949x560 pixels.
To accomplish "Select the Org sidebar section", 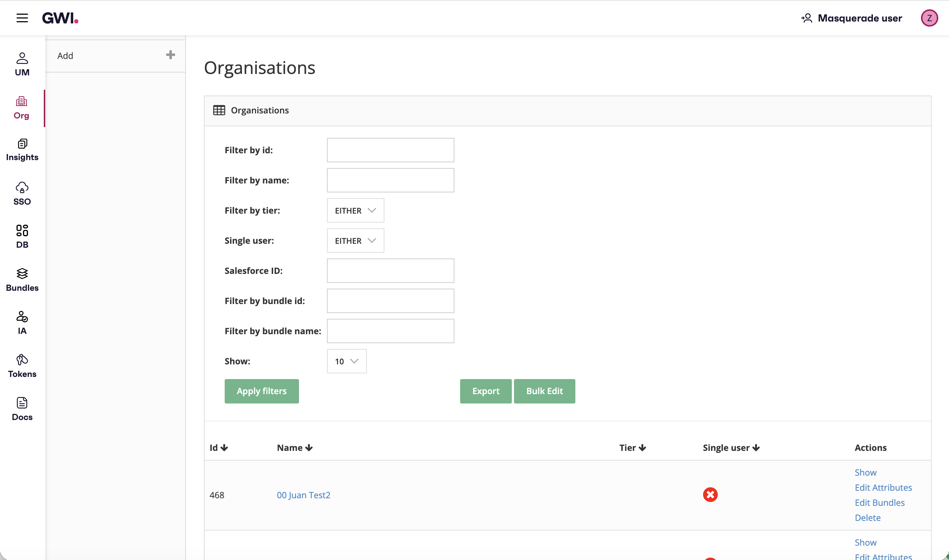I will pos(22,108).
